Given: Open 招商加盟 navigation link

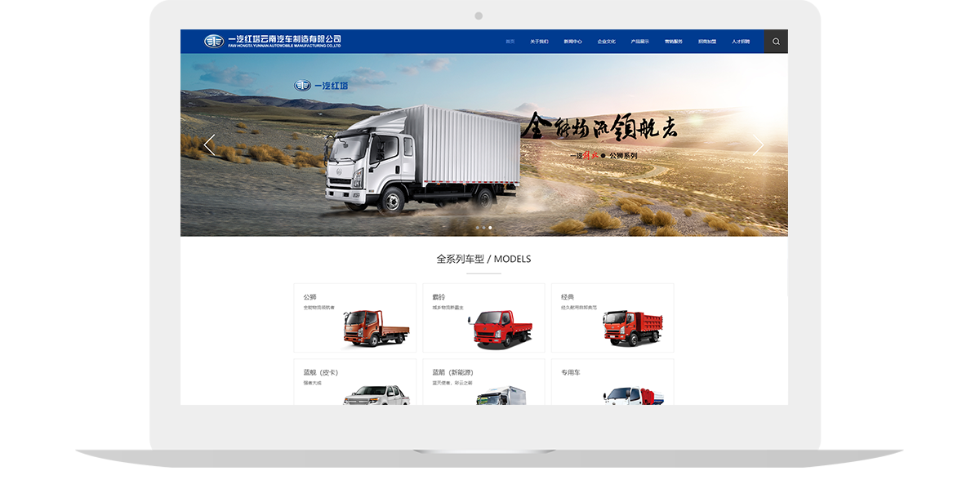Looking at the screenshot, I should click(x=707, y=41).
